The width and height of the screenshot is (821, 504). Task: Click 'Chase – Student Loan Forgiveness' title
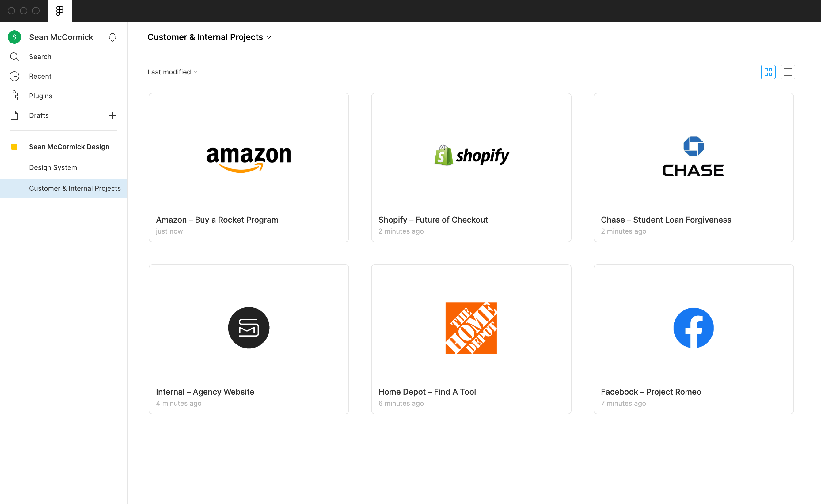666,220
